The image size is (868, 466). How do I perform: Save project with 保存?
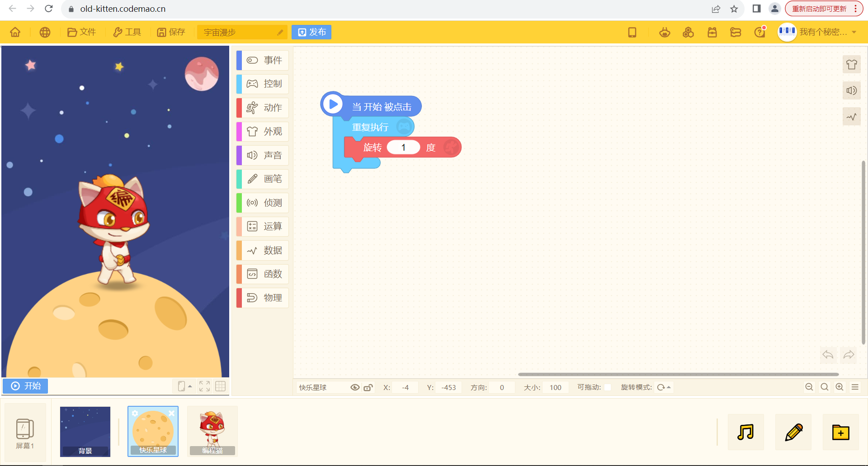coord(171,32)
